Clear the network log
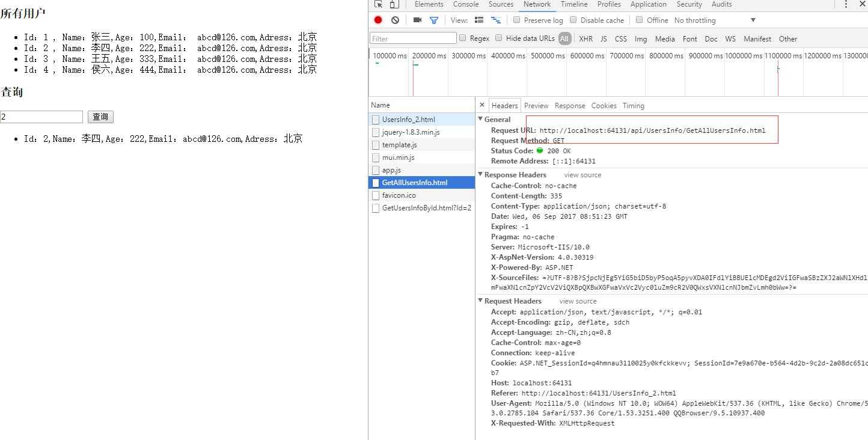 click(395, 20)
